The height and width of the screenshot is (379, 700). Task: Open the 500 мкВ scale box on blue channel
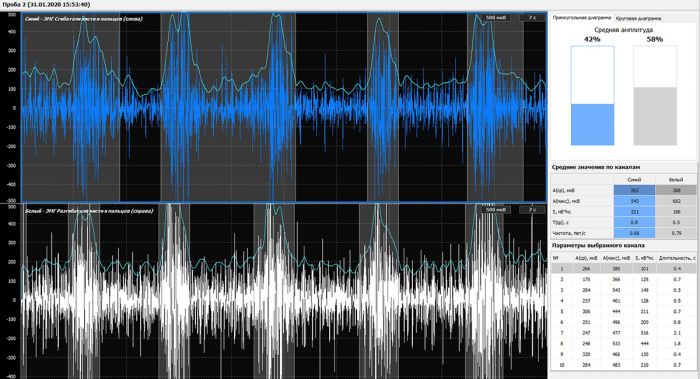click(496, 18)
